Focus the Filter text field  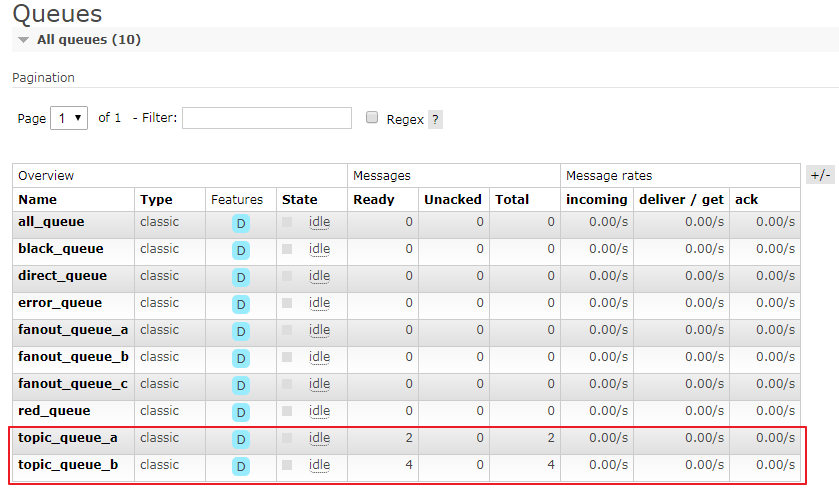[x=267, y=118]
